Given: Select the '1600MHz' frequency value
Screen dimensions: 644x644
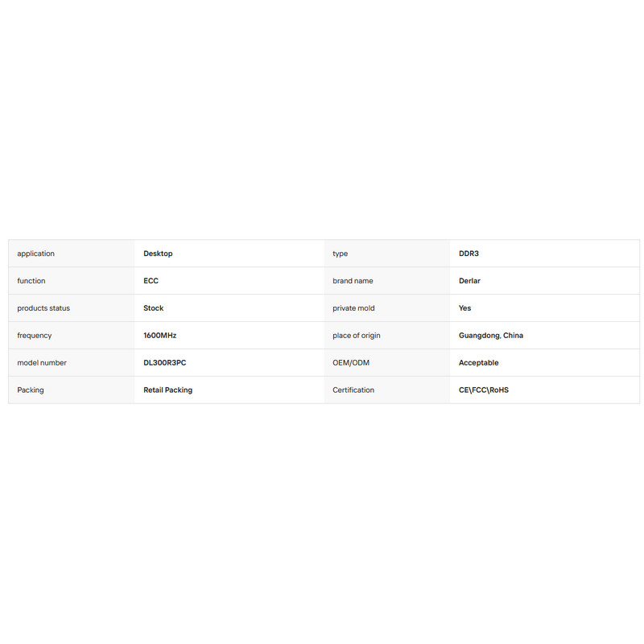Looking at the screenshot, I should (x=159, y=336).
